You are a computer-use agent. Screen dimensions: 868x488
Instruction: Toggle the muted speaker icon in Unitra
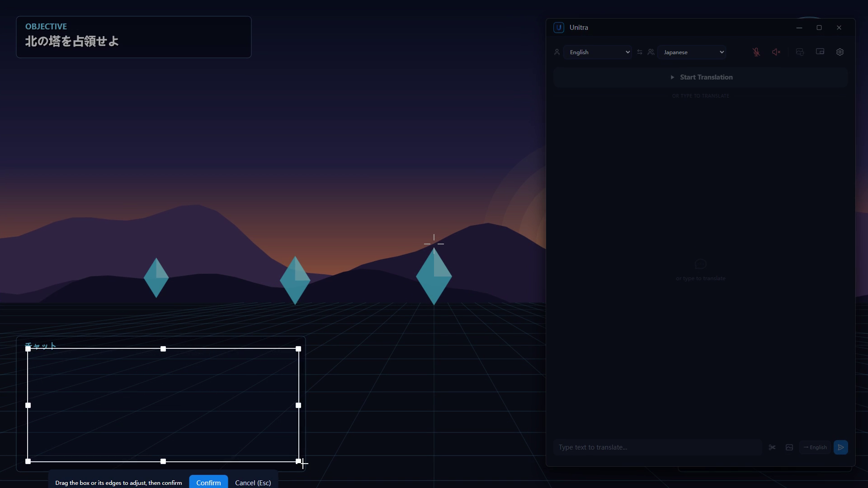[776, 52]
